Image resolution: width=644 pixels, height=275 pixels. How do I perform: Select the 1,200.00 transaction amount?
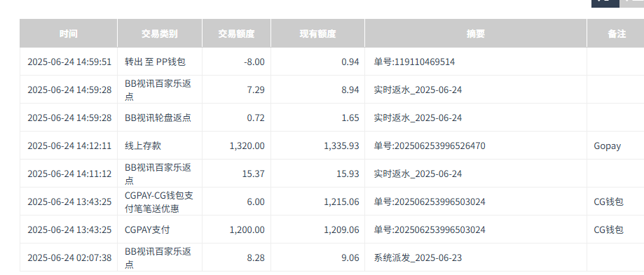[247, 230]
